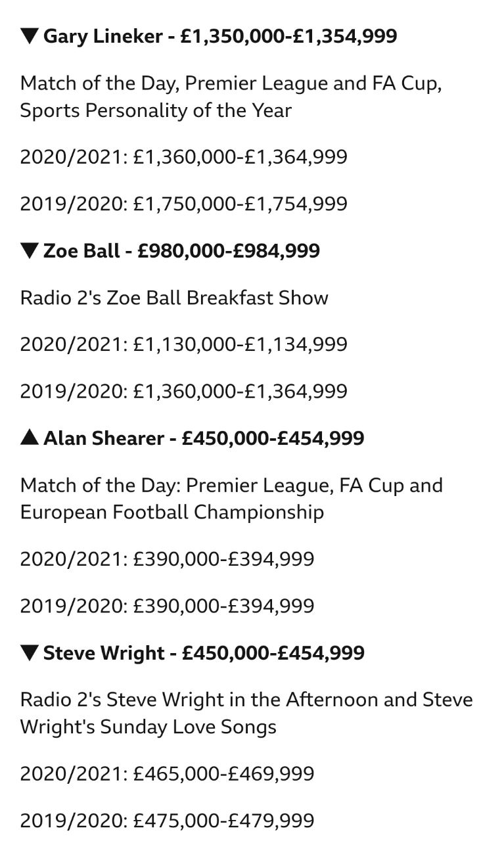Viewport: 504px width, 841px height.
Task: Click the Sports Personality of the Year text
Action: click(x=156, y=110)
